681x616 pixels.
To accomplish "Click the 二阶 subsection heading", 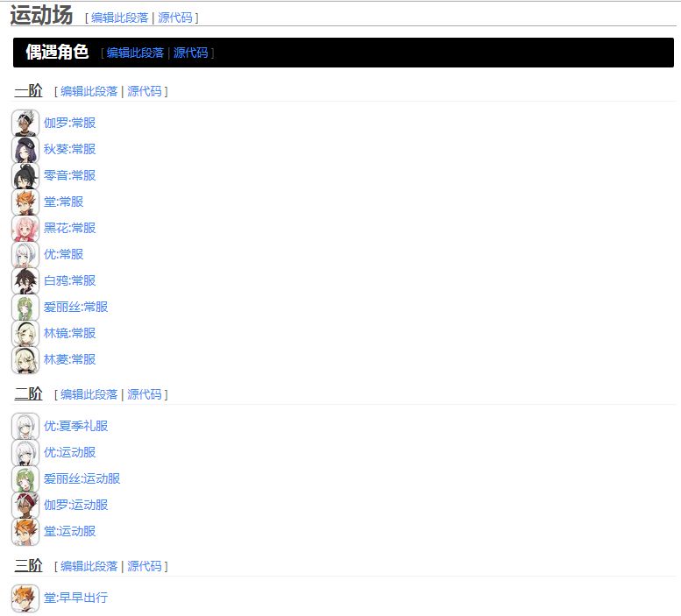I will click(x=28, y=393).
